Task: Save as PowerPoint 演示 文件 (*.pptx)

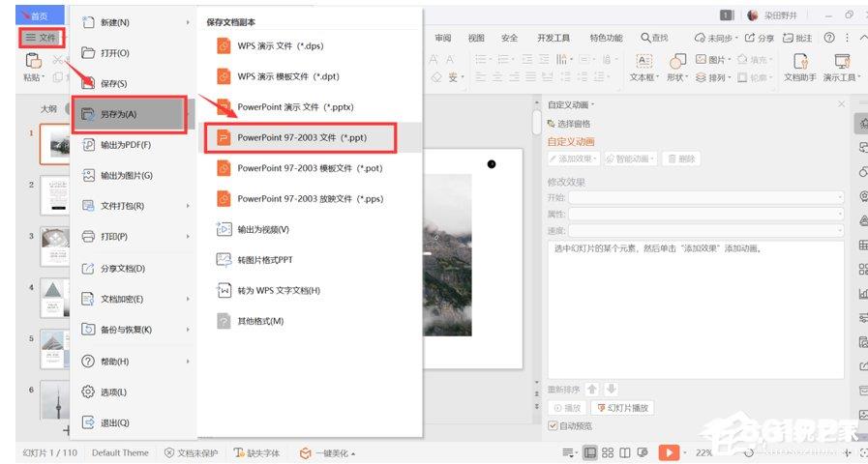Action: (x=310, y=106)
